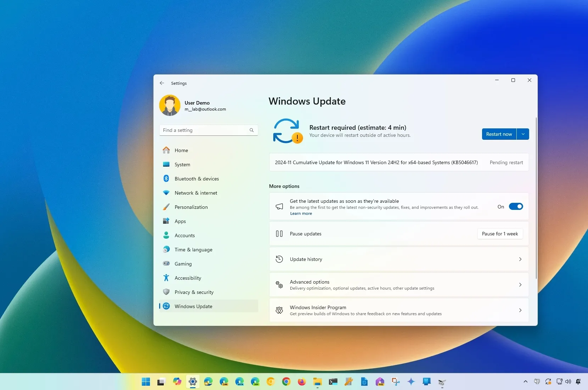Click the Windows Insider Program icon

tap(279, 310)
